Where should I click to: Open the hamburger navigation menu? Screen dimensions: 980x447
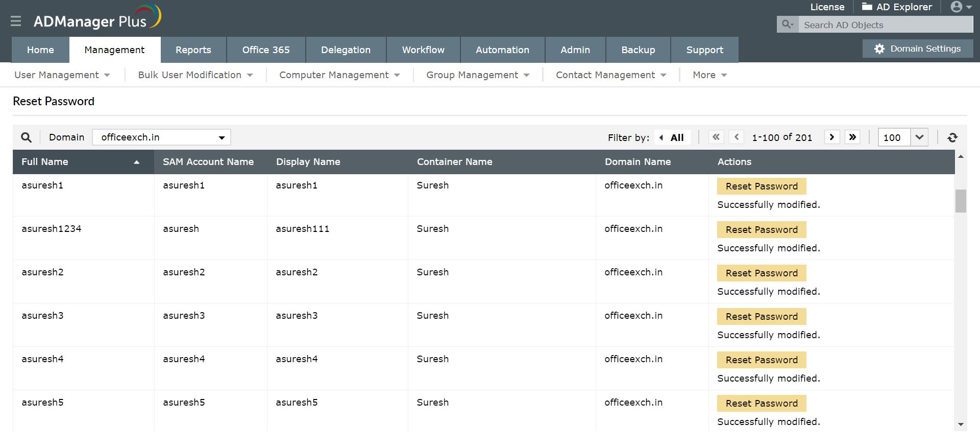tap(16, 21)
